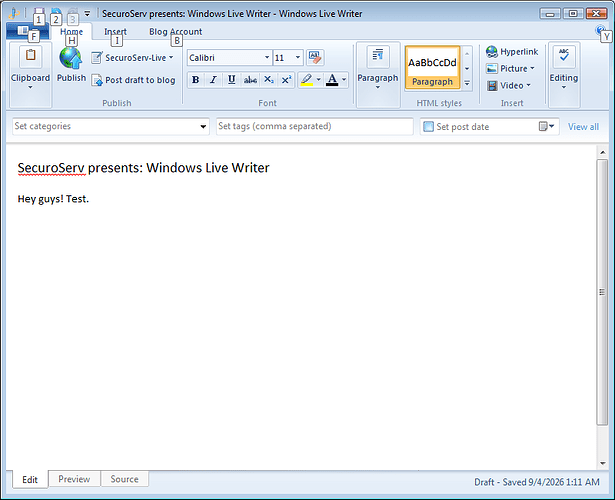The height and width of the screenshot is (500, 615).
Task: Click the Windows Live Writer title icon
Action: coord(14,13)
